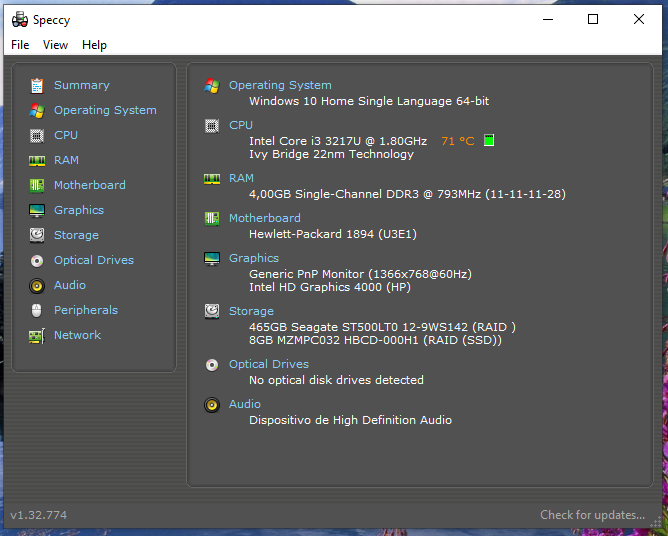Show Motherboard details from sidebar
Image resolution: width=668 pixels, height=536 pixels.
(90, 185)
